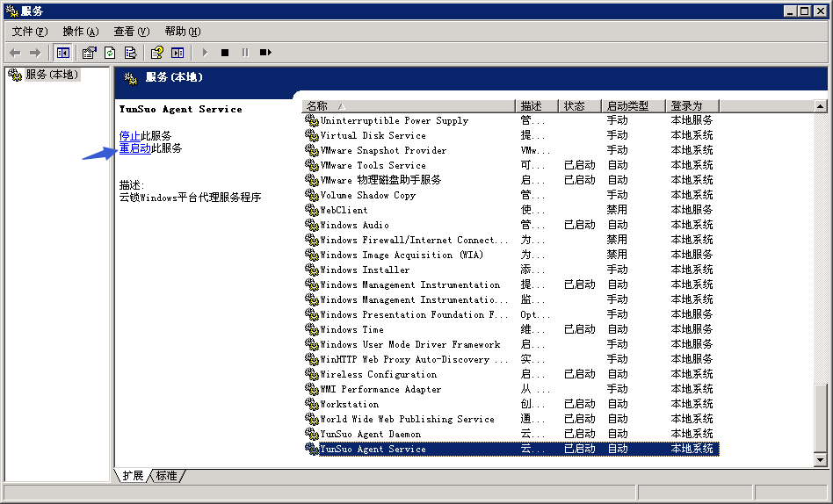Click the Export List toolbar icon
This screenshot has height=504, width=833.
point(130,53)
